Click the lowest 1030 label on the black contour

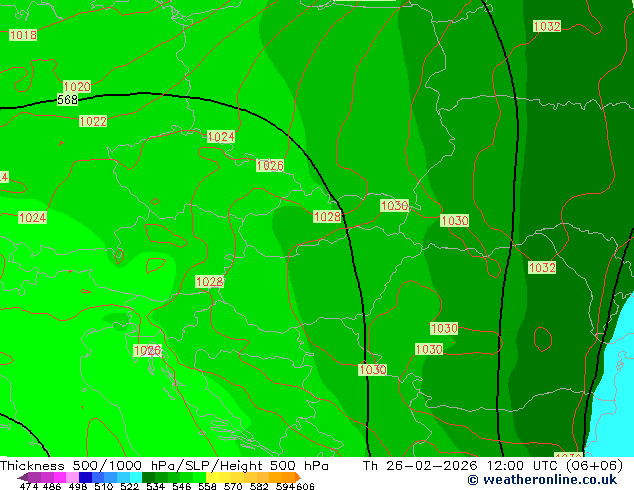point(373,370)
